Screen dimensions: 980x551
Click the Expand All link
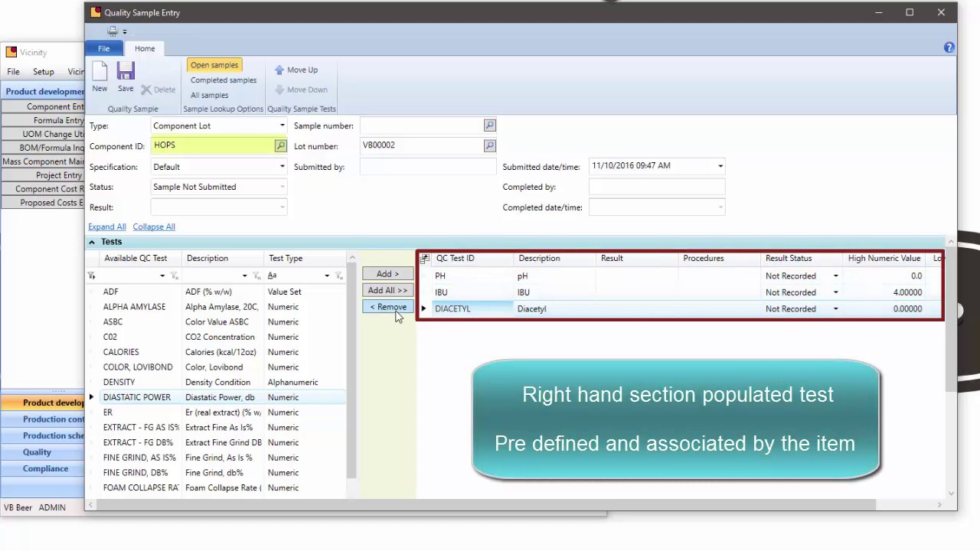tap(106, 227)
